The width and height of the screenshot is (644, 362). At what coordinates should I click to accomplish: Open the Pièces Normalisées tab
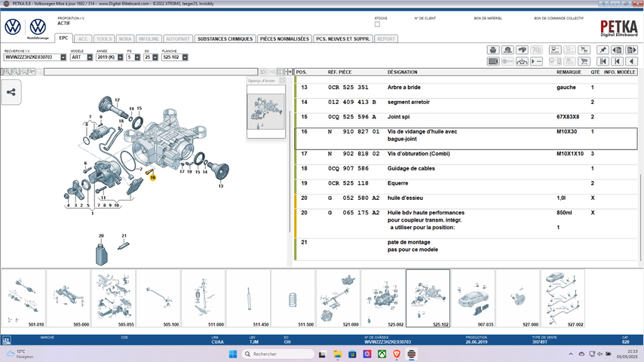[284, 39]
